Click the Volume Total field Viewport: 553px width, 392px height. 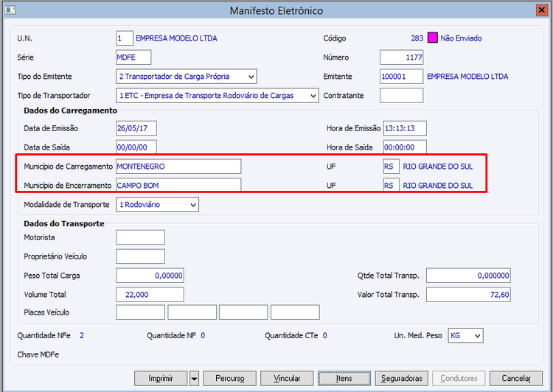pyautogui.click(x=150, y=294)
